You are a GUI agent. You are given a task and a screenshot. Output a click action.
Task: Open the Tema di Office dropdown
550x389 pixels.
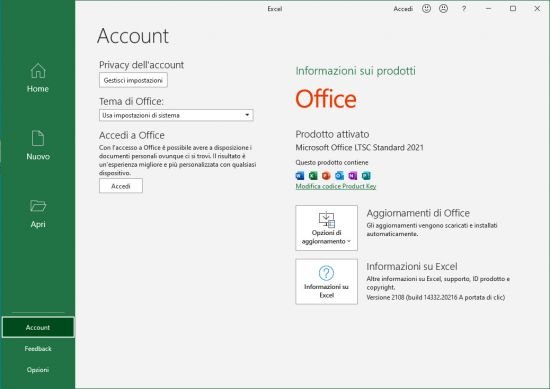click(x=176, y=115)
